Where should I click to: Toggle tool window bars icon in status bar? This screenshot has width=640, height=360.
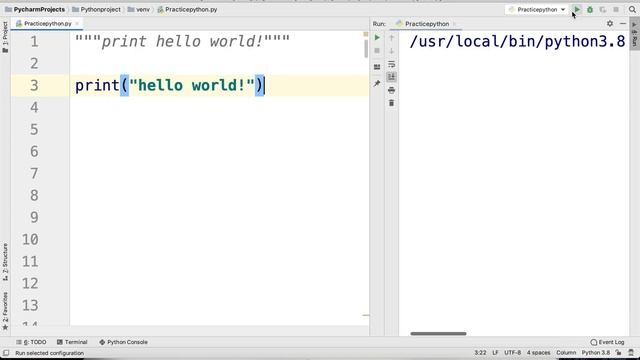point(6,353)
